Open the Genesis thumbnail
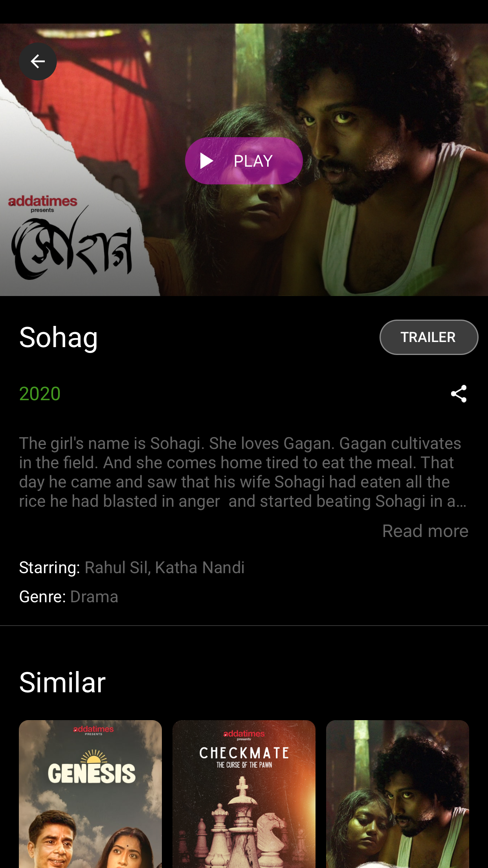Screen dimensions: 488x868 point(90,794)
